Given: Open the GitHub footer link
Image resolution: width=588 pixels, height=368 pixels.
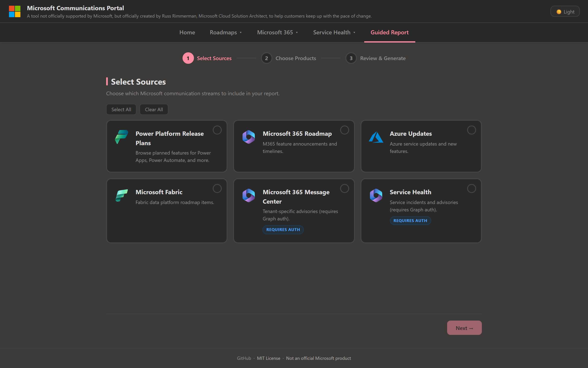Looking at the screenshot, I should [244, 358].
